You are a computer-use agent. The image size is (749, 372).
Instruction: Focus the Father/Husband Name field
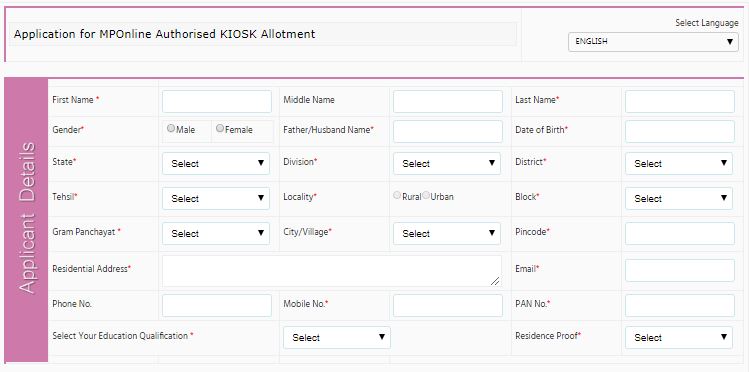click(448, 131)
